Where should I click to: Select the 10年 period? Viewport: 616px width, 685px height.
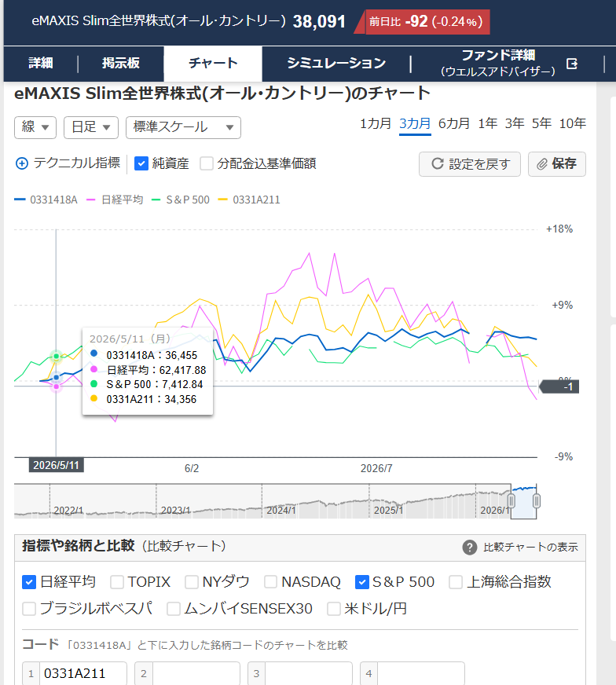click(x=572, y=123)
